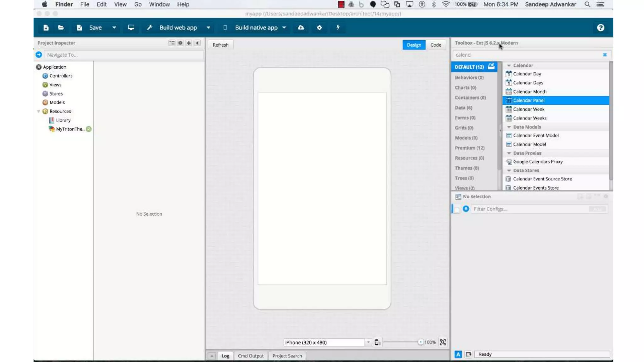Click the New Project toolbar icon
The height and width of the screenshot is (362, 644).
(46, 28)
